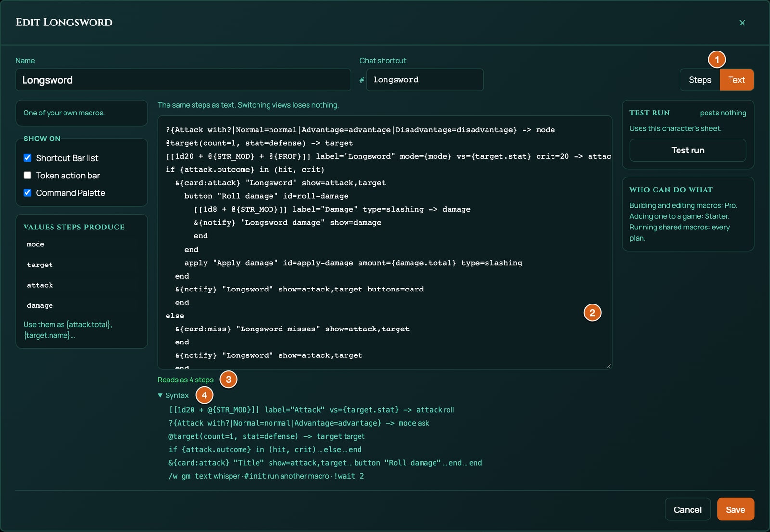This screenshot has width=770, height=532.
Task: Select the 'attack' produced value
Action: coord(40,285)
